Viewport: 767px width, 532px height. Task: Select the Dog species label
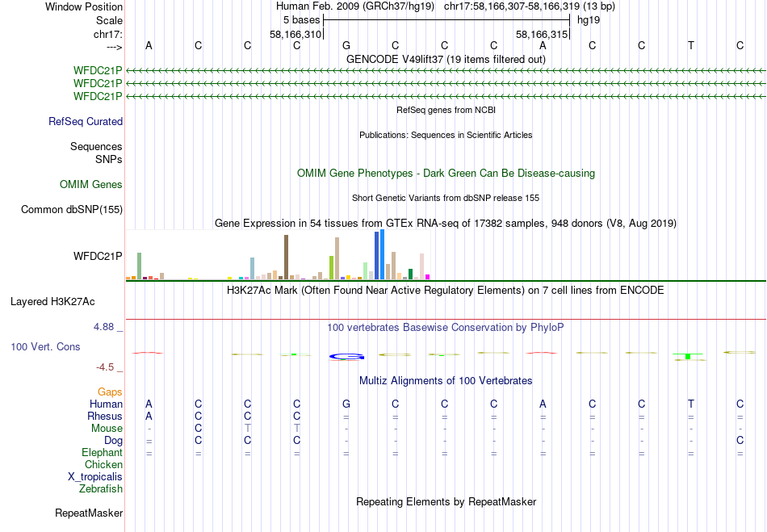[x=114, y=441]
